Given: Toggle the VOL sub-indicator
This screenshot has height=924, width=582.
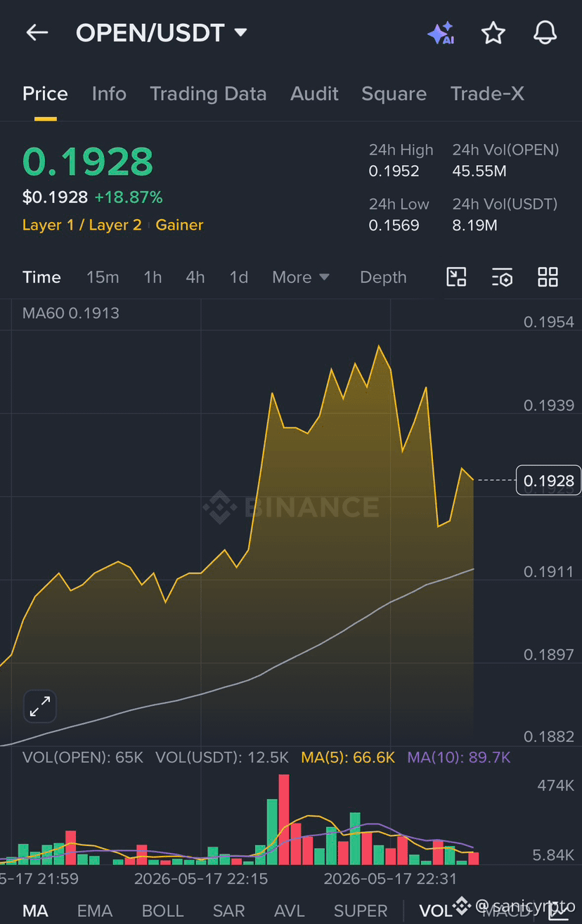Looking at the screenshot, I should [x=436, y=911].
